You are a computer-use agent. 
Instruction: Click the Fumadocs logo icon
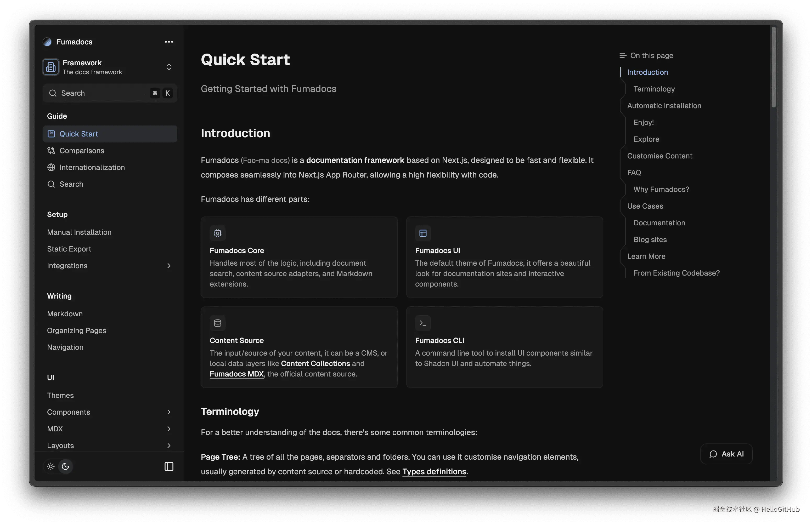(x=47, y=42)
